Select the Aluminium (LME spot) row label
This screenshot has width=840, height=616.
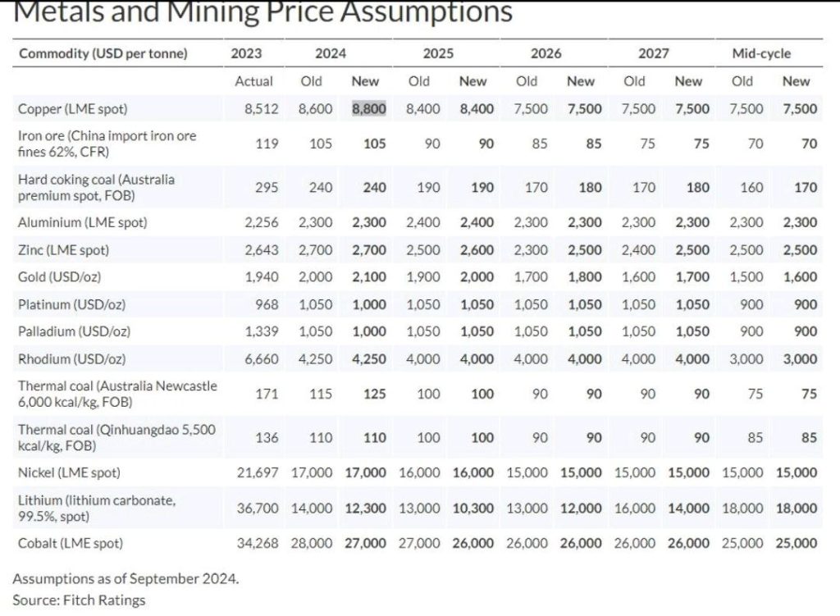83,222
